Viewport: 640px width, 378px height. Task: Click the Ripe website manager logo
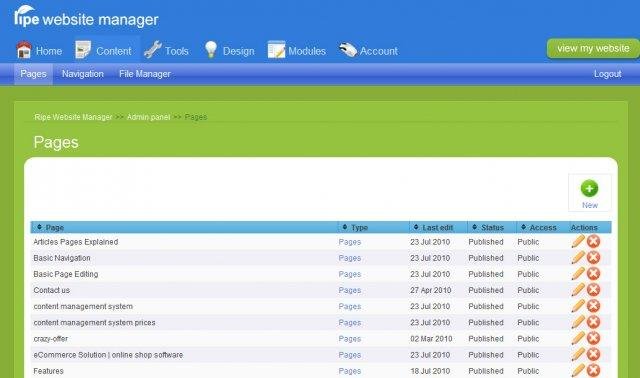[x=86, y=17]
